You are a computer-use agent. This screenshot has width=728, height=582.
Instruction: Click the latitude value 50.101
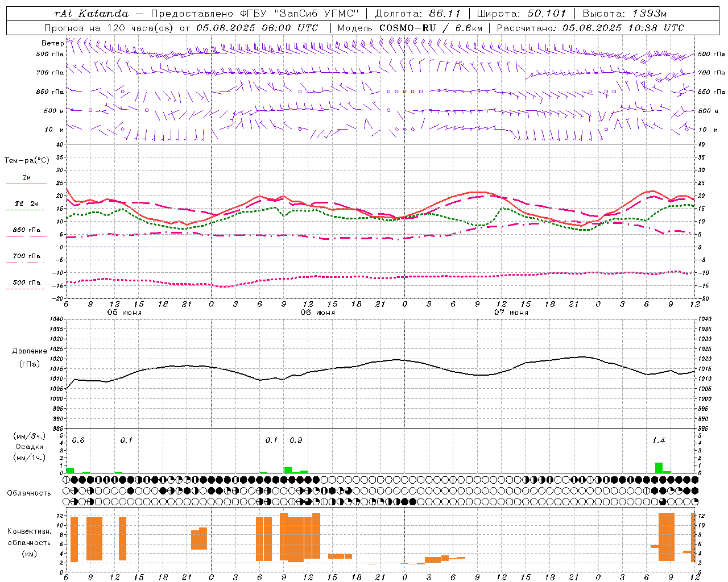[x=546, y=14]
